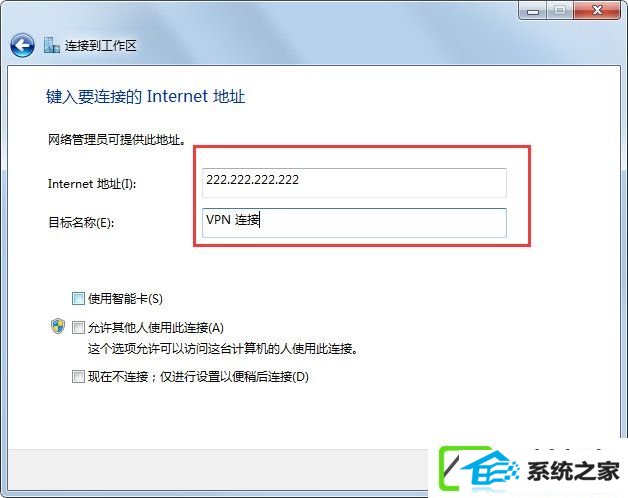Click the 现在不连接；仅进行设置以便稍后连接(D) label text
Image resolution: width=628 pixels, height=498 pixels.
click(198, 377)
